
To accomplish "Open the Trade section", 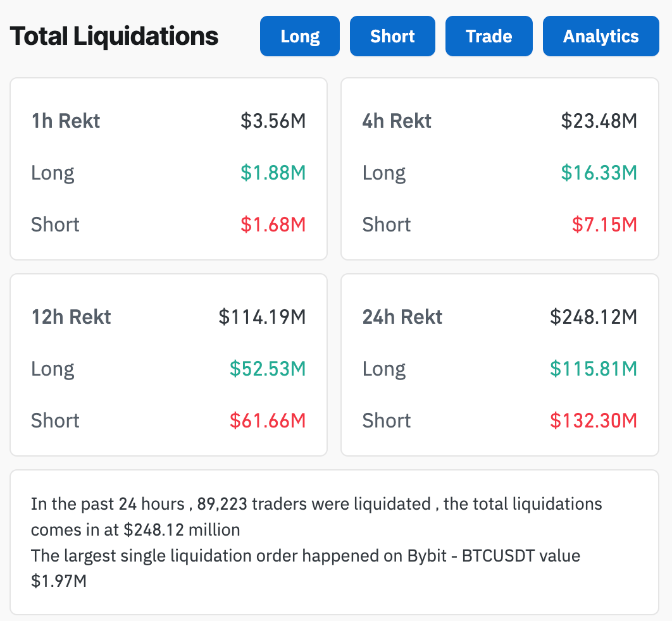I will point(488,36).
